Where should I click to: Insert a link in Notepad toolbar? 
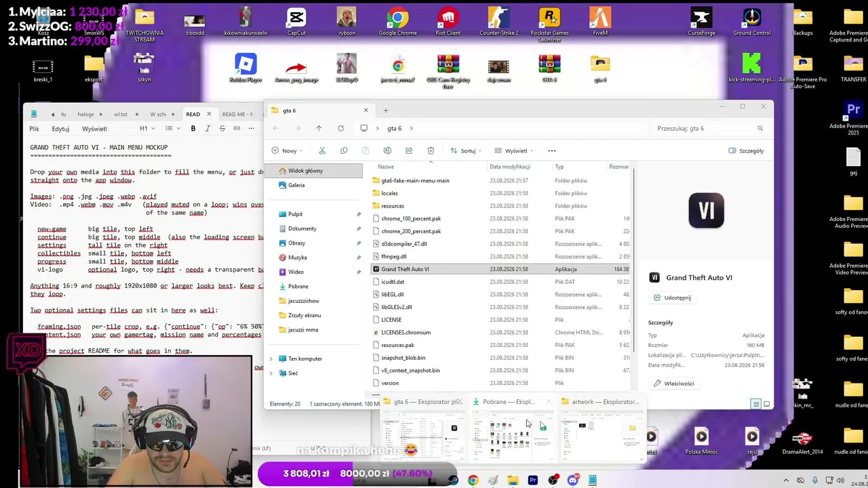237,128
